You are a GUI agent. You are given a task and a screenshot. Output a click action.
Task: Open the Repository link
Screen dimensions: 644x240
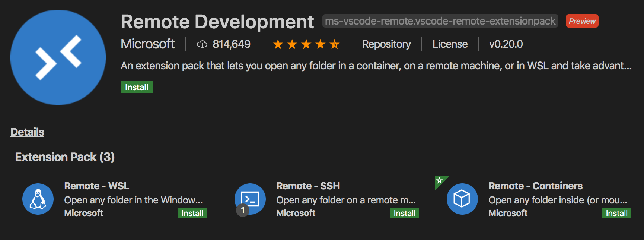[386, 44]
